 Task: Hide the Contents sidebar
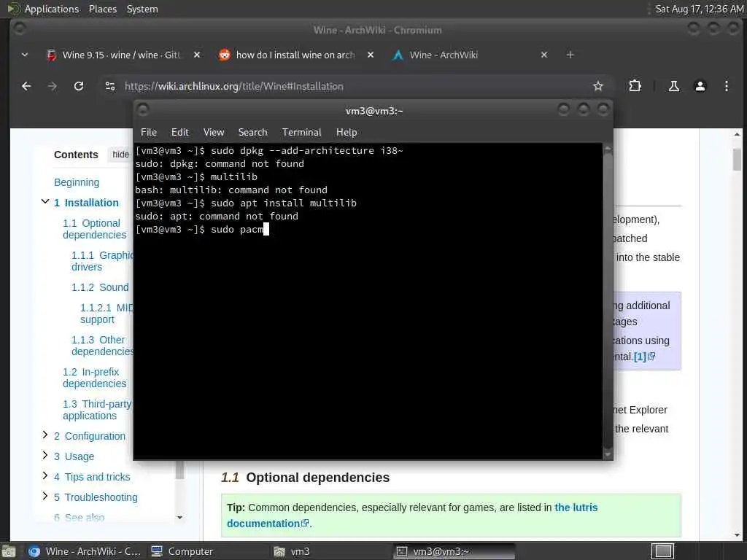(x=120, y=155)
